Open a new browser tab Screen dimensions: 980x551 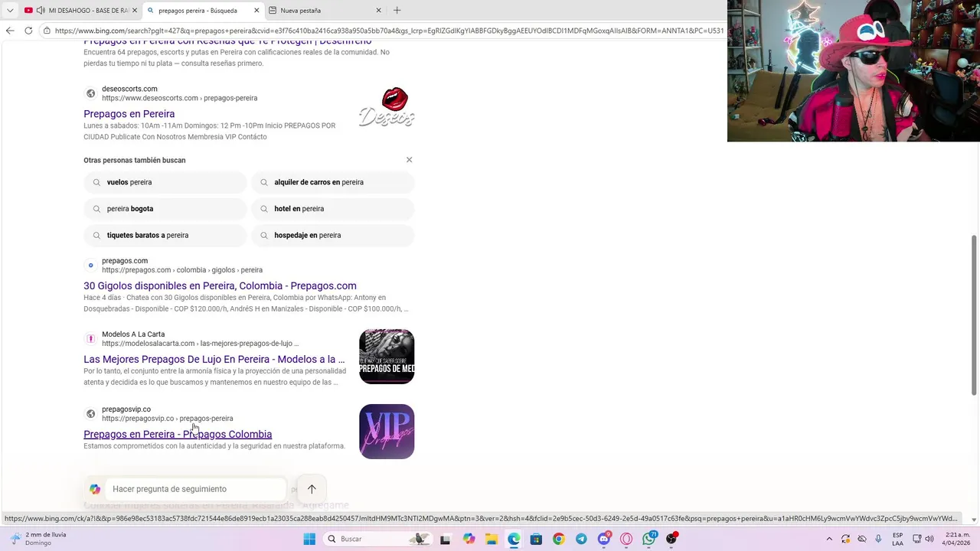(397, 10)
